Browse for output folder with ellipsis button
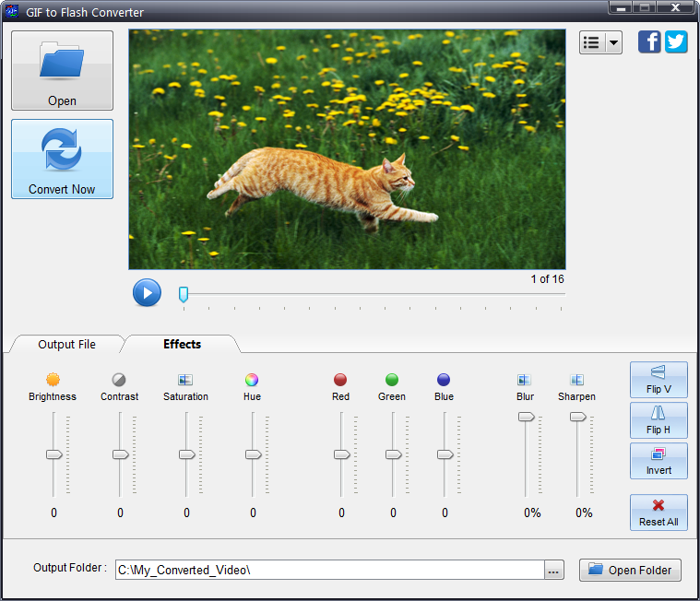 [553, 571]
